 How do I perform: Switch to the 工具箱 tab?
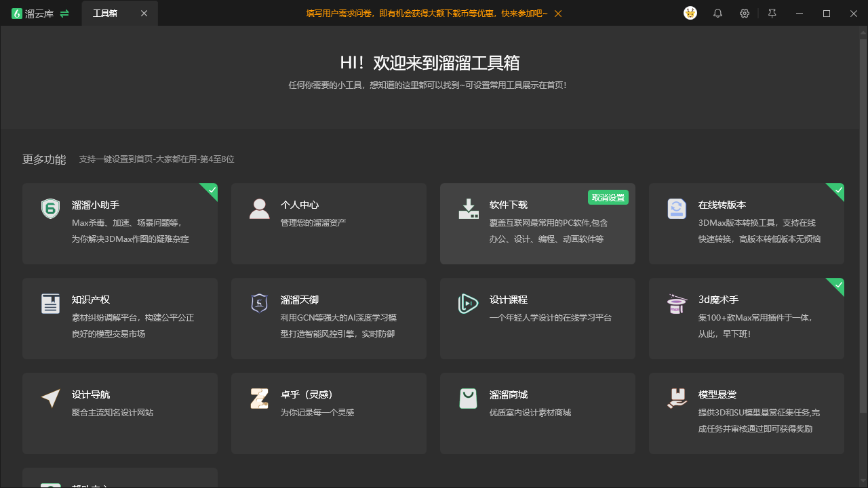[120, 14]
